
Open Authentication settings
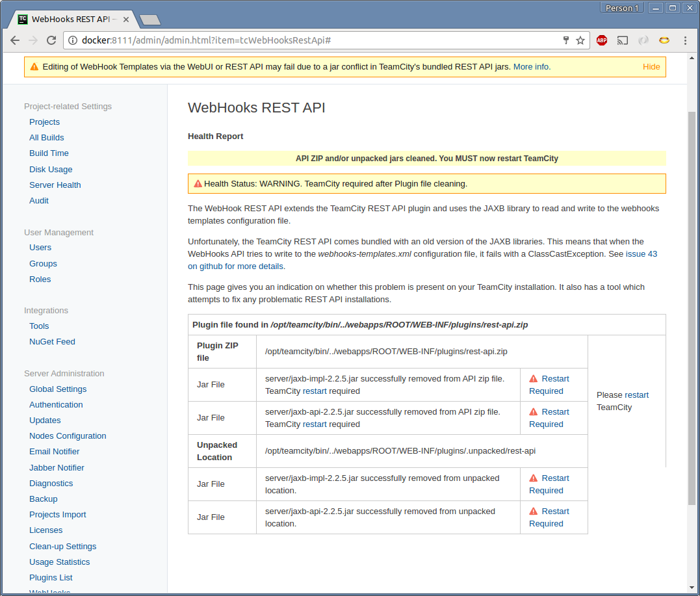point(56,404)
